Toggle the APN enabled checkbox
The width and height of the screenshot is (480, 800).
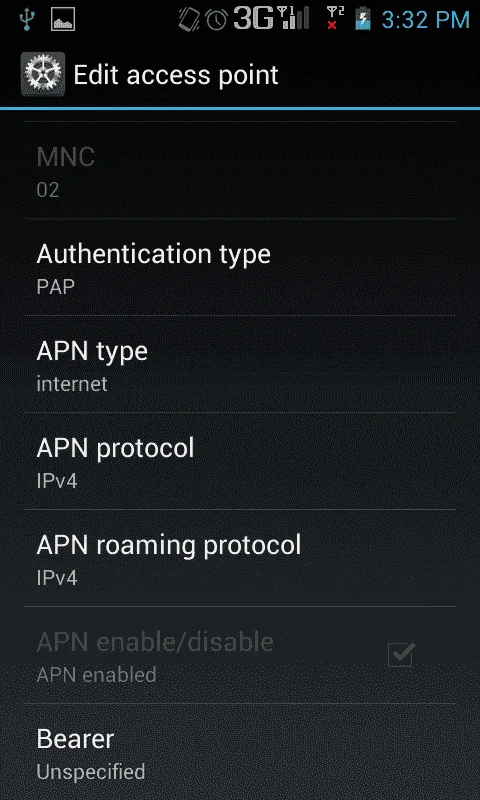(x=401, y=655)
